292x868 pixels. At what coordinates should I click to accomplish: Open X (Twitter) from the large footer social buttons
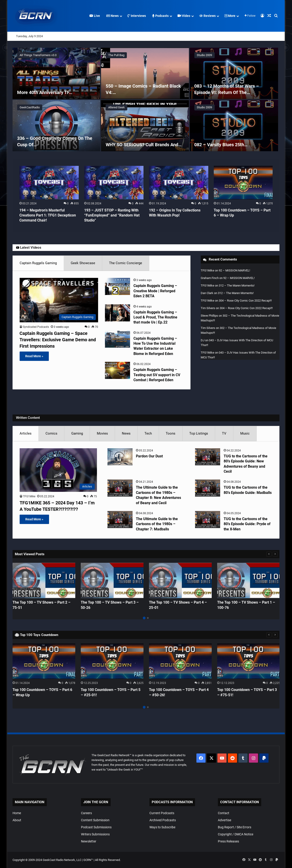pyautogui.click(x=211, y=758)
